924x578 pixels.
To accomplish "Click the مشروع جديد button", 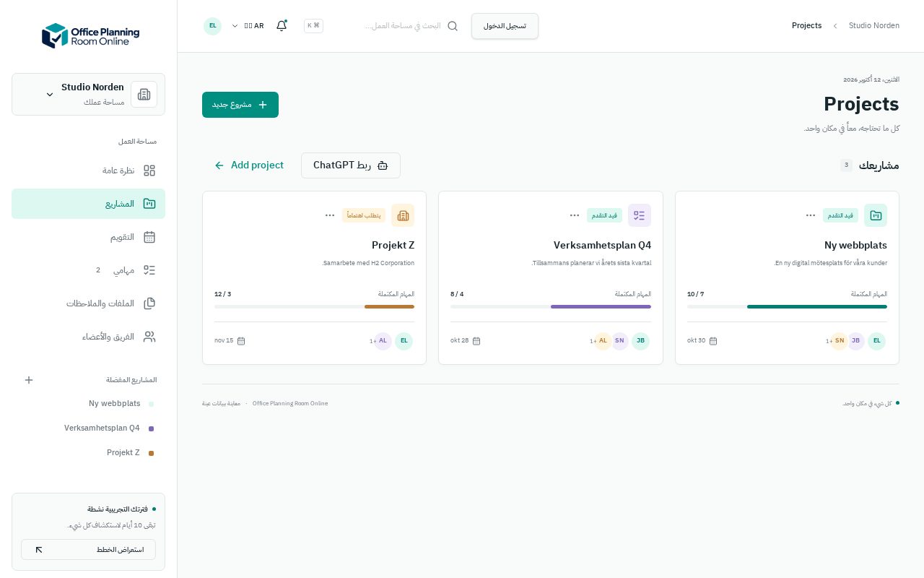I will (x=240, y=105).
